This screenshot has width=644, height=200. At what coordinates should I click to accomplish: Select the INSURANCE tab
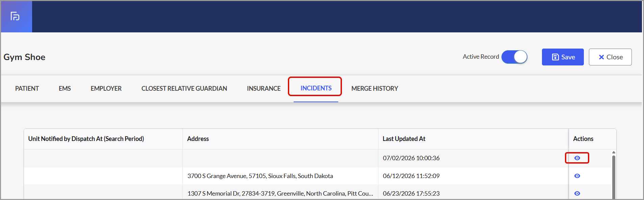[264, 88]
